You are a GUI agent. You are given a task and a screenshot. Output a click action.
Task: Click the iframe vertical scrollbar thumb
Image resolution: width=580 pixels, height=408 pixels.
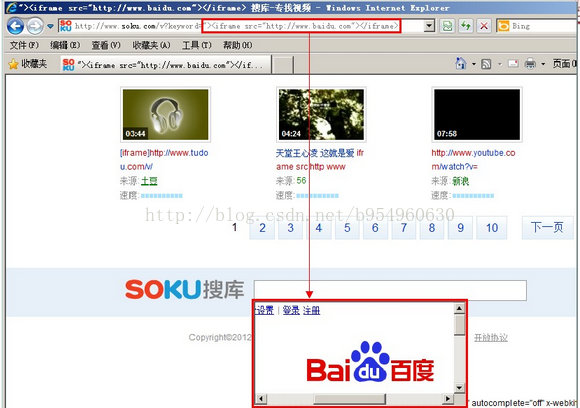(459, 325)
